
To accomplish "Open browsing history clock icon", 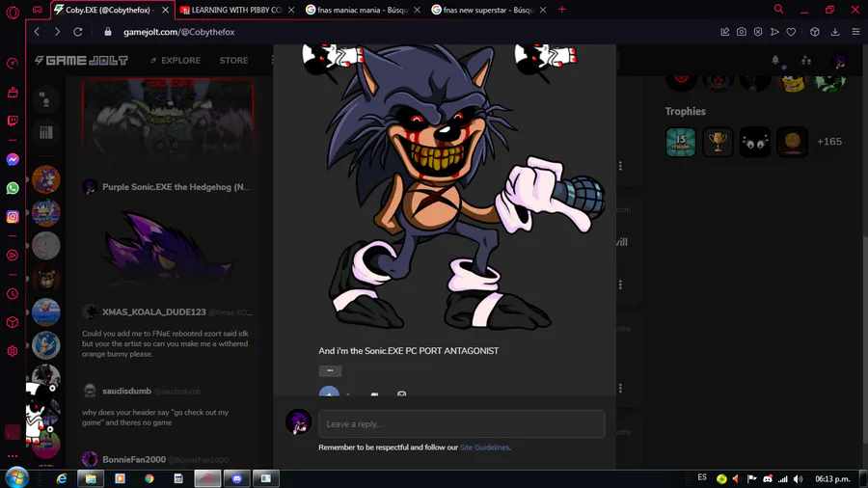I will 13,294.
